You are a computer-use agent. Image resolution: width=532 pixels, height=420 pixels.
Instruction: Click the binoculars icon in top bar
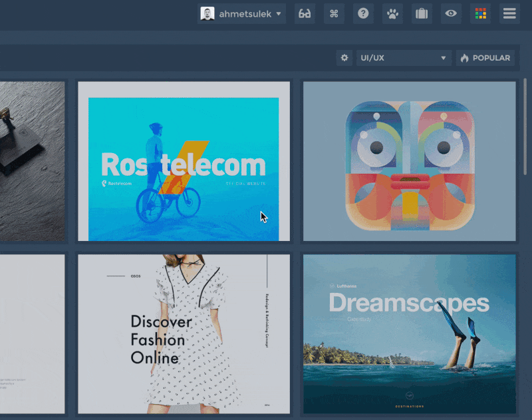point(305,14)
